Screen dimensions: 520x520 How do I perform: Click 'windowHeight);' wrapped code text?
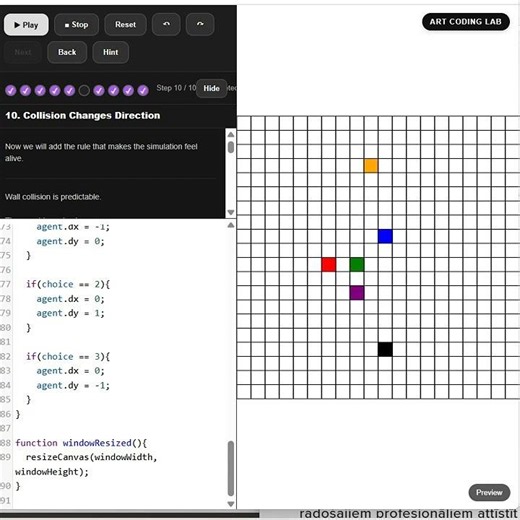[52, 472]
